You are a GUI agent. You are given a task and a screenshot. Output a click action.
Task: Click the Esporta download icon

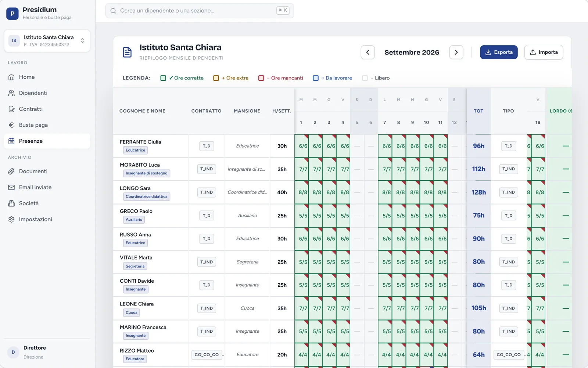(x=488, y=52)
